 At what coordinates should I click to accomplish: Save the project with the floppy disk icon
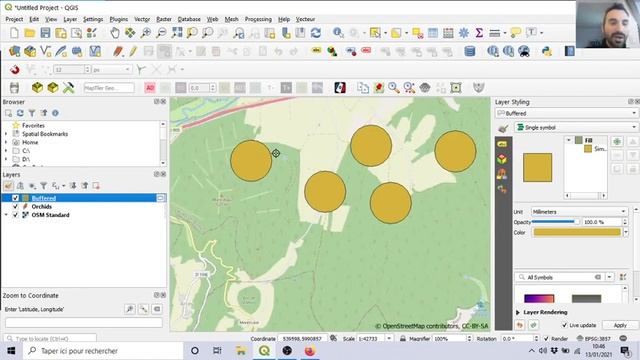coord(45,33)
